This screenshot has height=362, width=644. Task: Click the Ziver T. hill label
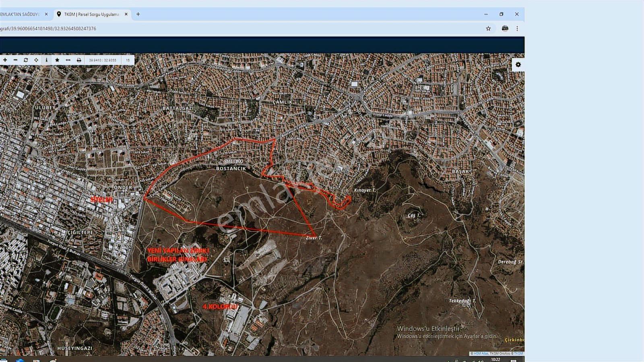[x=314, y=238]
